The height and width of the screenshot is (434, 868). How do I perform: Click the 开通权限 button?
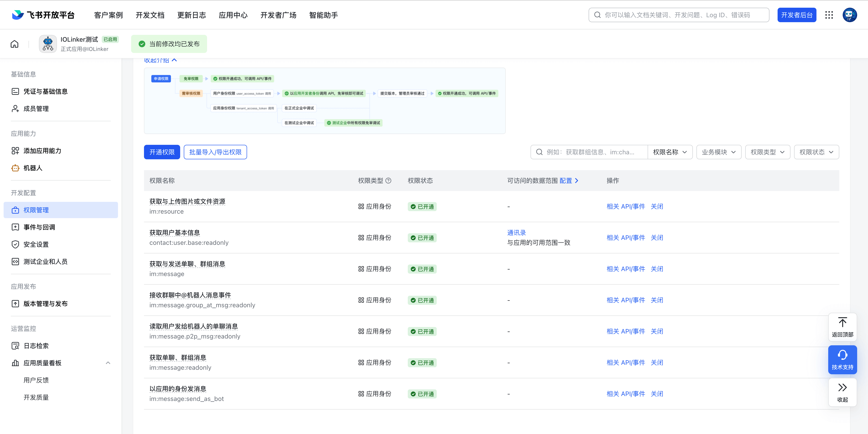click(x=162, y=152)
